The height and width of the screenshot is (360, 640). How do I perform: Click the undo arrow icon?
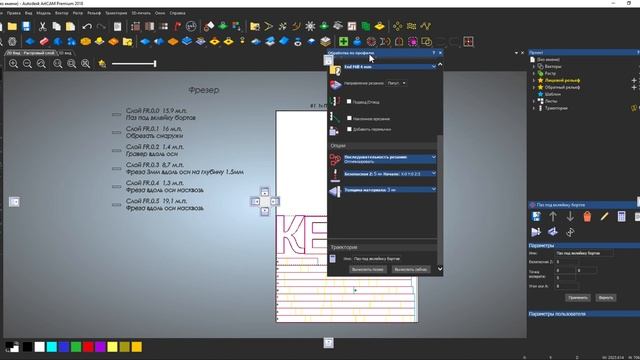(x=87, y=27)
